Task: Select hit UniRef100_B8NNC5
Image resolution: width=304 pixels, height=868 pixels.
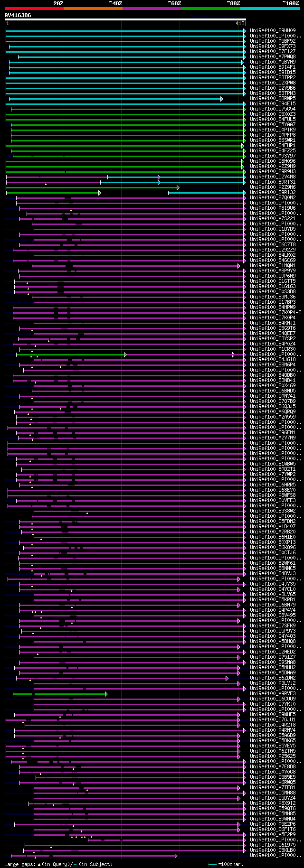Action: [273, 569]
